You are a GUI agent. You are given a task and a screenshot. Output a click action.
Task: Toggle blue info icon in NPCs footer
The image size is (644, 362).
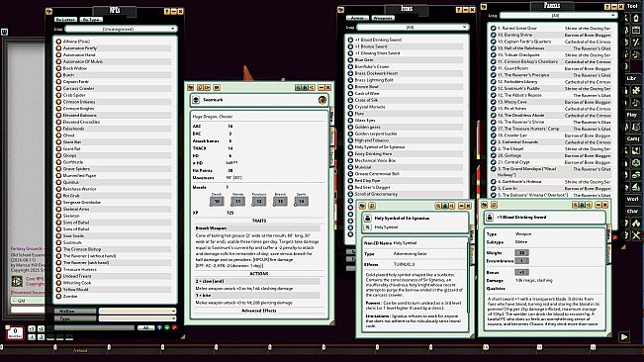pos(160,327)
